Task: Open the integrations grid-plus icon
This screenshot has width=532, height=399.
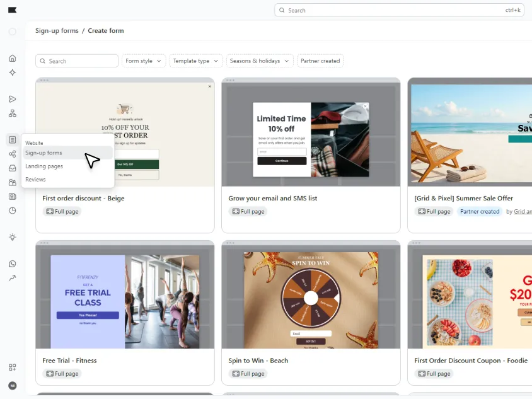Action: 13,367
